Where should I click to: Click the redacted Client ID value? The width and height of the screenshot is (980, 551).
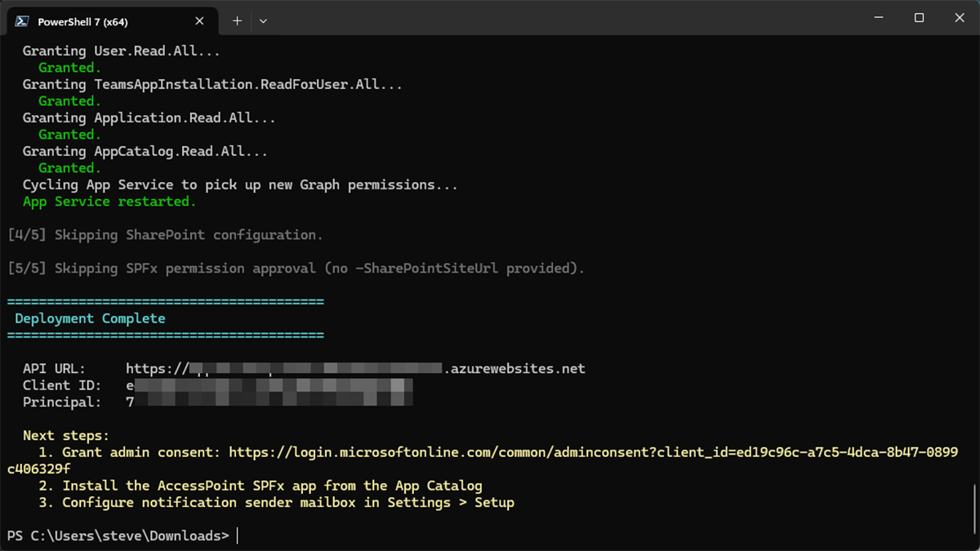coord(269,385)
